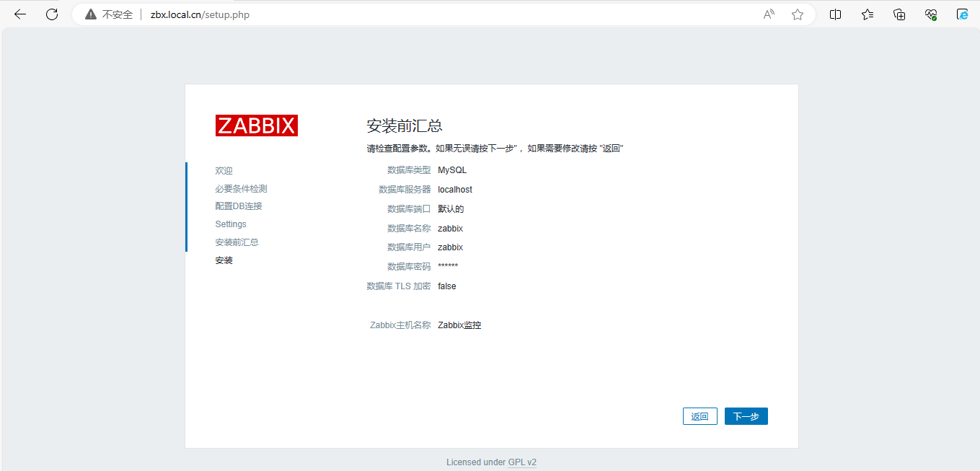This screenshot has width=980, height=471.
Task: Open the Collections icon
Action: point(899,14)
